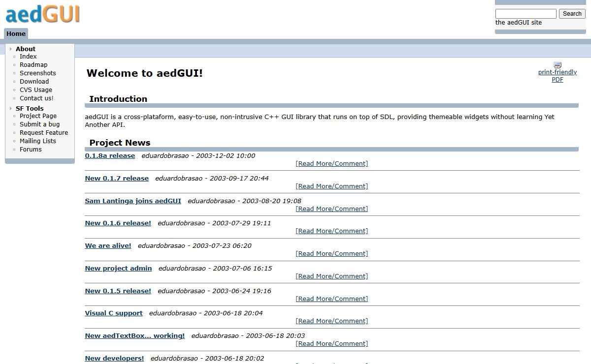Open the CVS Usage page
Image resolution: width=591 pixels, height=364 pixels.
tap(35, 90)
